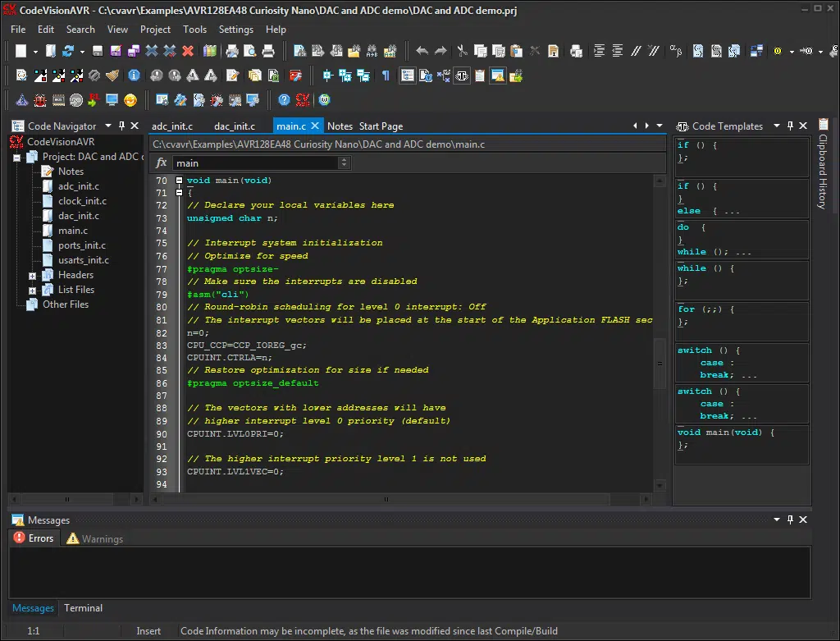This screenshot has width=840, height=641.
Task: Toggle auto-hide pin on Code Navigator panel
Action: (x=121, y=126)
